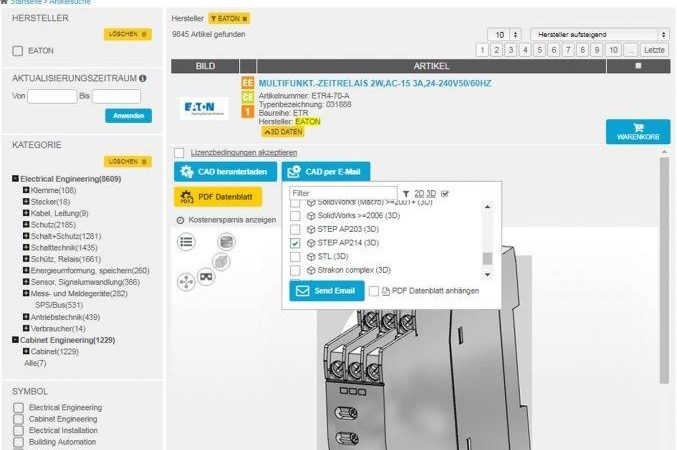Viewport: 677px width, 450px height.
Task: Go to results page 10
Action: pyautogui.click(x=614, y=50)
